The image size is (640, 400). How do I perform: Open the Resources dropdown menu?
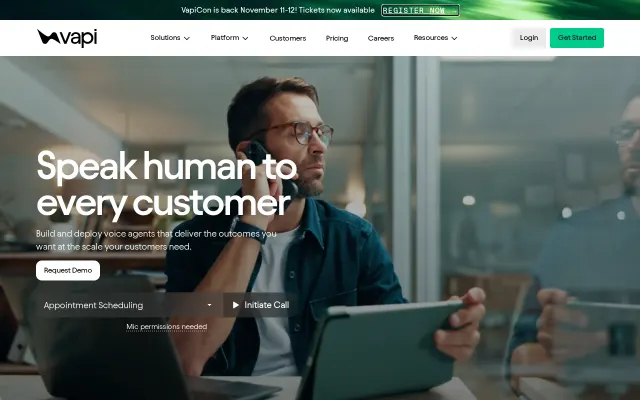pos(435,38)
